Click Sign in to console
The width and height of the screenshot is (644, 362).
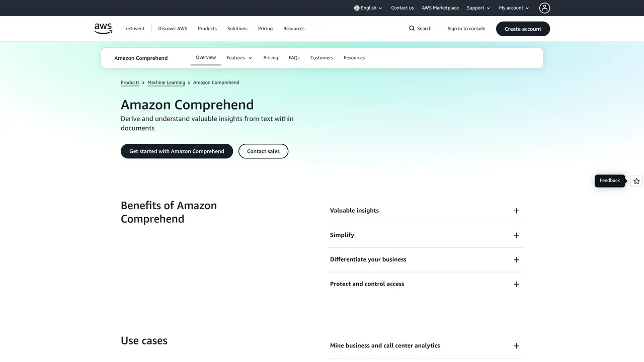coord(466,29)
